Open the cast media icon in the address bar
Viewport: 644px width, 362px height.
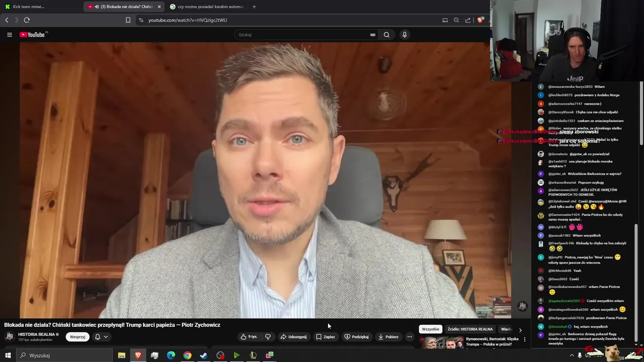(x=445, y=20)
